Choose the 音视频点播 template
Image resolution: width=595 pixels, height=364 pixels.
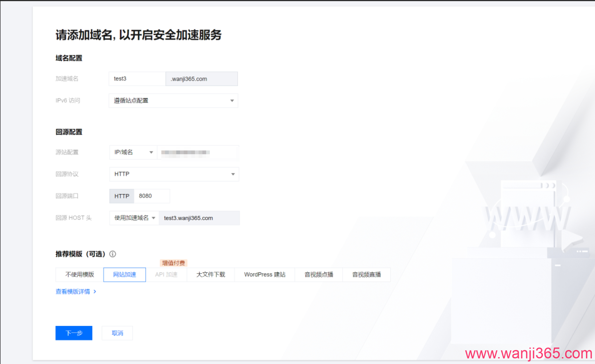click(319, 275)
